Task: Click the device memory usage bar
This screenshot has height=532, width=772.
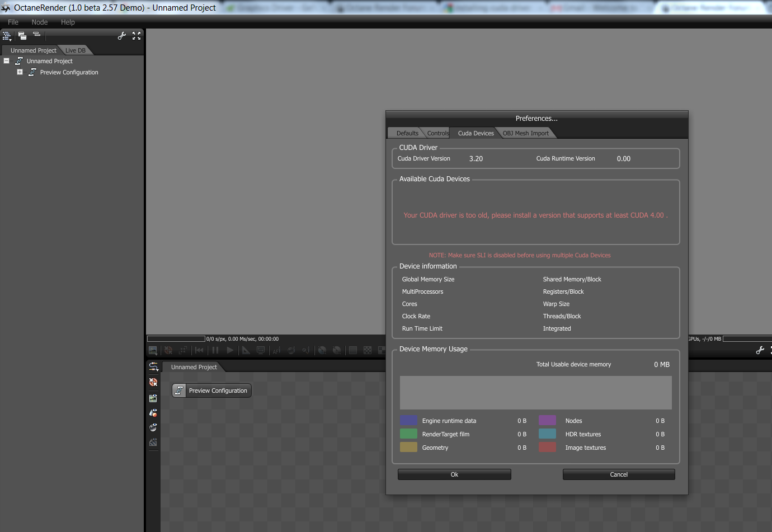Action: pyautogui.click(x=536, y=393)
